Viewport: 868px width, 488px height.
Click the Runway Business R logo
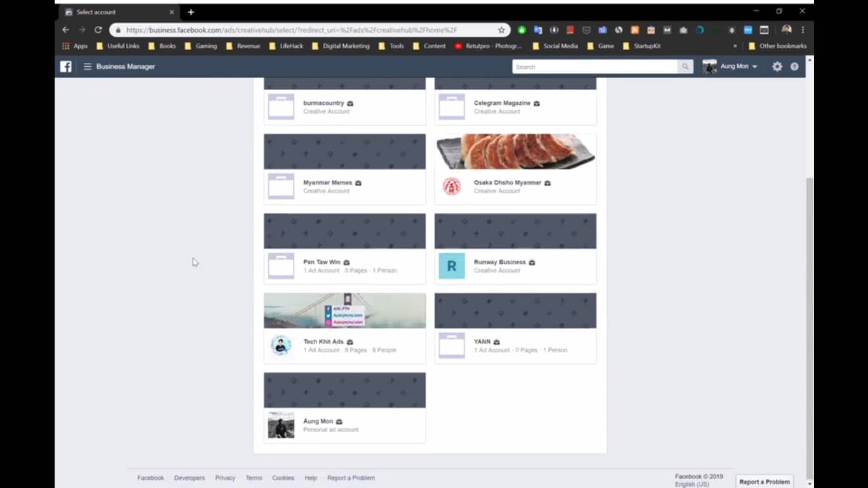452,266
